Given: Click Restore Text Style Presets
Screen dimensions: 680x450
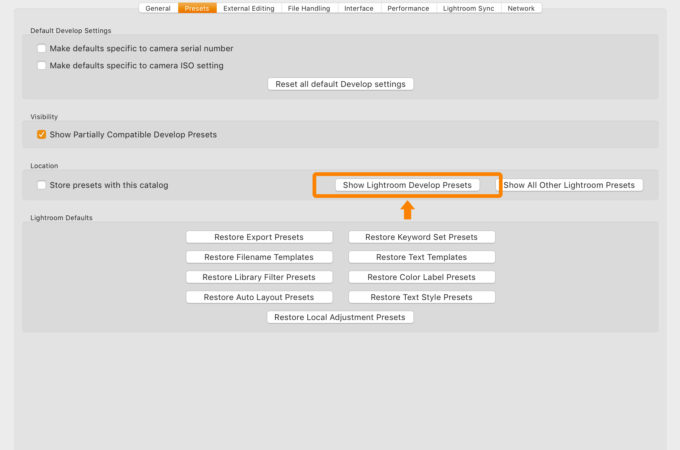Looking at the screenshot, I should click(421, 297).
